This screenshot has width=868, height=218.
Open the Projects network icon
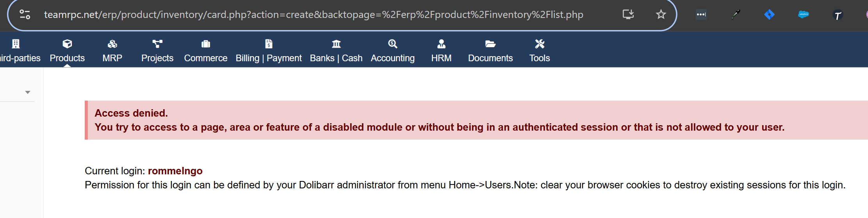coord(157,44)
